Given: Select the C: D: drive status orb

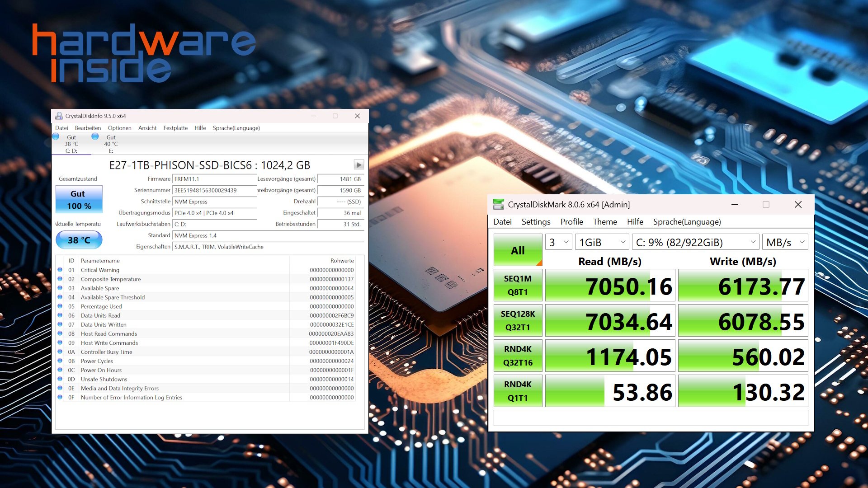Looking at the screenshot, I should click(x=56, y=136).
